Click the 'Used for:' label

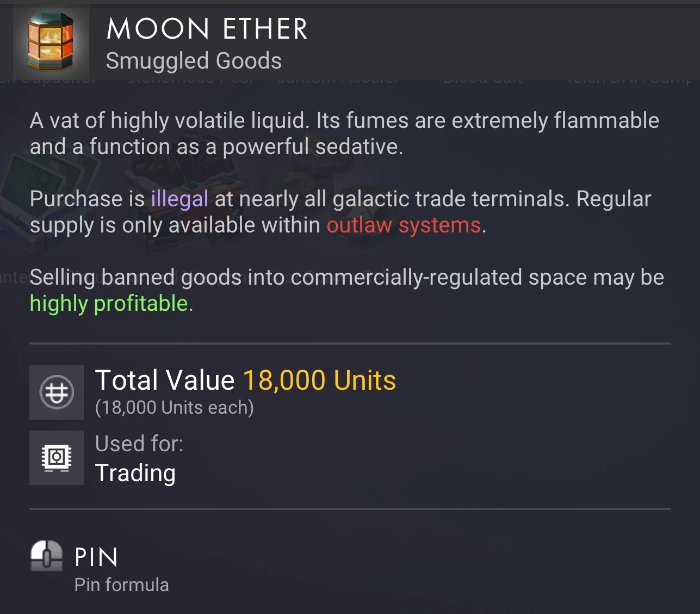(139, 444)
